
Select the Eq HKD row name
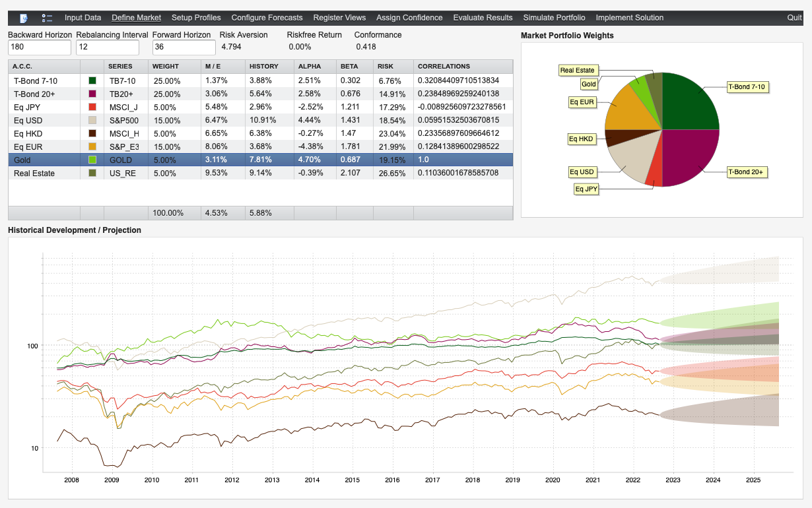(x=28, y=133)
